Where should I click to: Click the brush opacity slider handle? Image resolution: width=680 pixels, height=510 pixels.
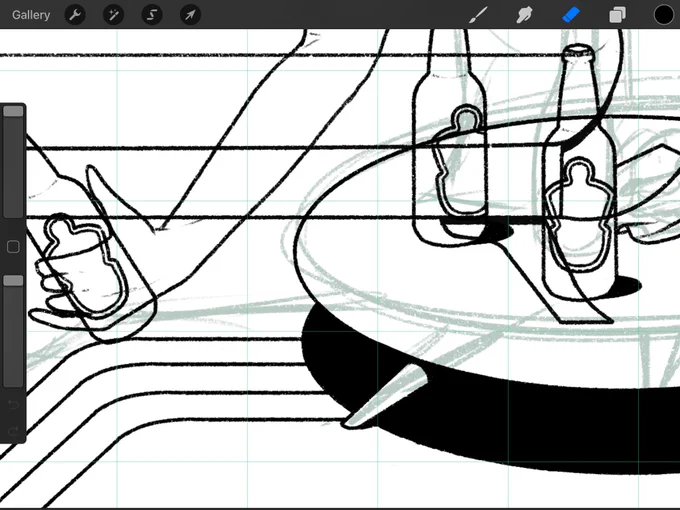(x=13, y=281)
